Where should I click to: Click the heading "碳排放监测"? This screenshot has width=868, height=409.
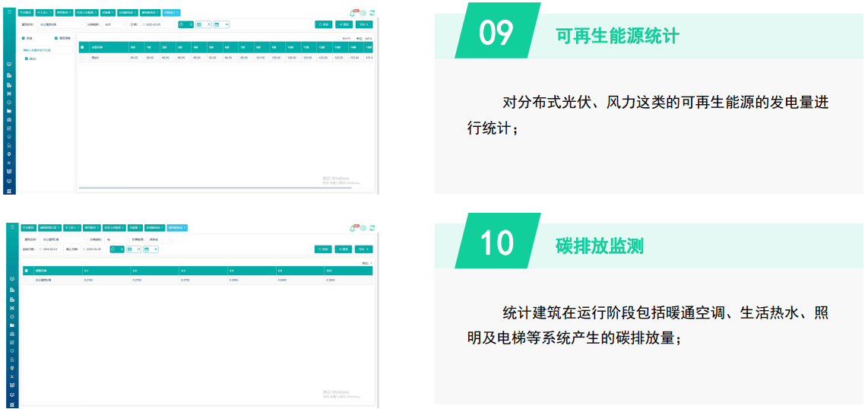point(600,246)
